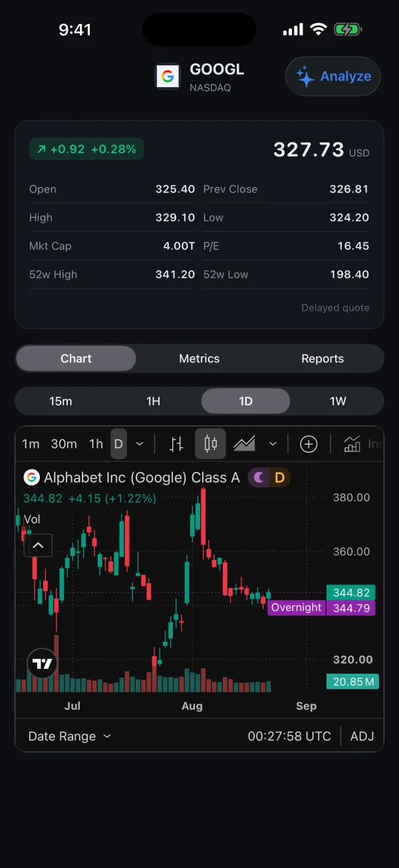The width and height of the screenshot is (399, 868).
Task: Select the area chart style icon
Action: (245, 444)
